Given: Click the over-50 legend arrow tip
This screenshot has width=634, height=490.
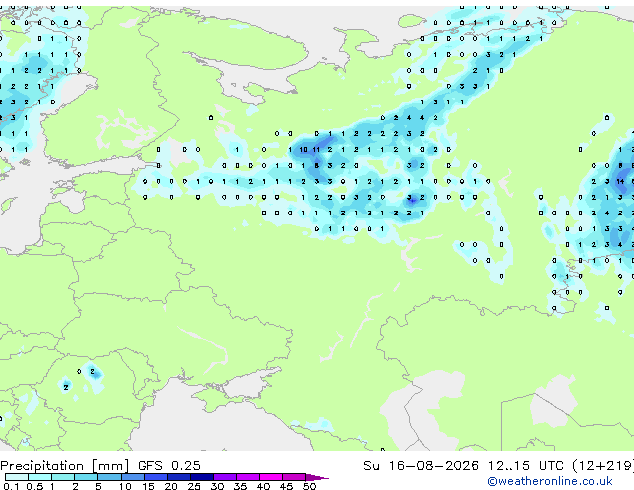Looking at the screenshot, I should click(317, 477).
